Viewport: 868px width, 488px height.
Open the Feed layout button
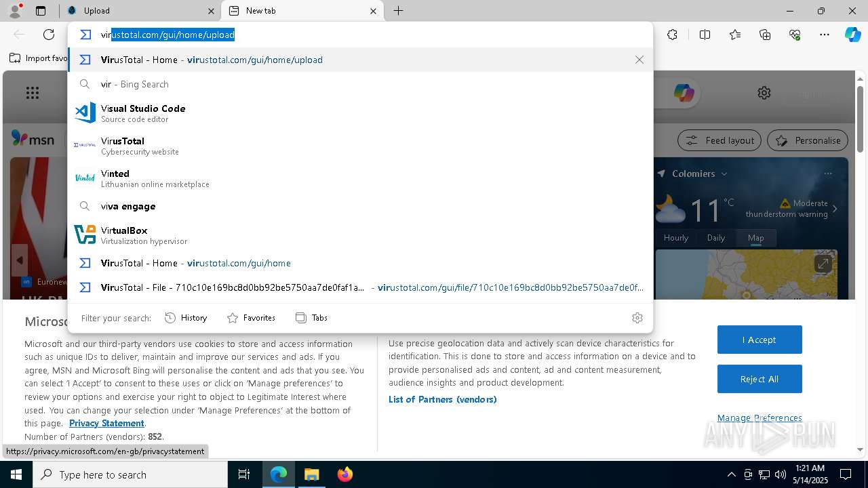(x=719, y=140)
